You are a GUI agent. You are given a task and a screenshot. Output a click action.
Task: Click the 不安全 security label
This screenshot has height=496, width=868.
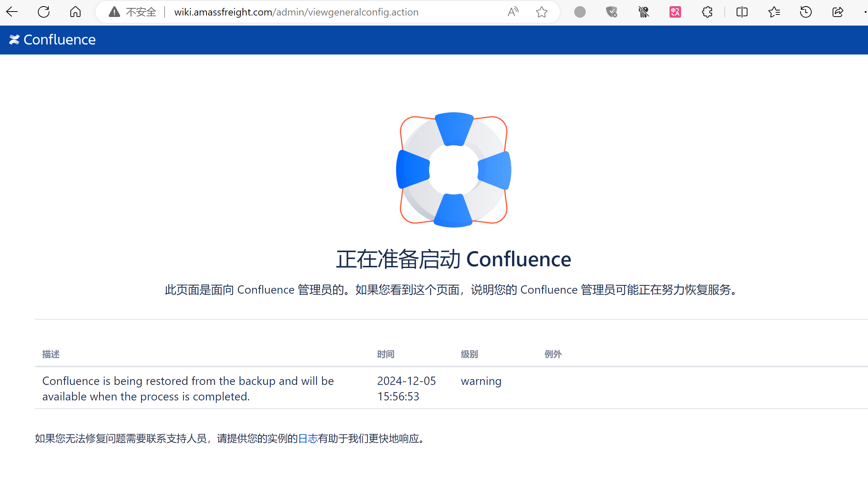click(x=141, y=12)
